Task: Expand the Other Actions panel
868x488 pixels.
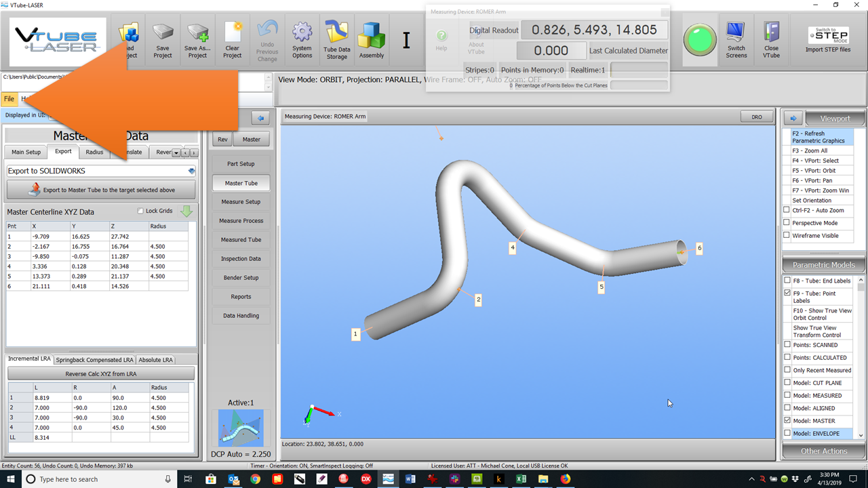Action: pos(823,451)
